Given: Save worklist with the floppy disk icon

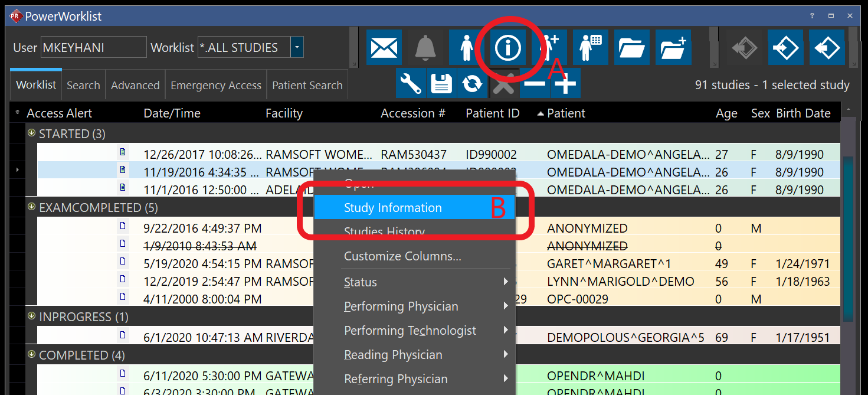Looking at the screenshot, I should (x=441, y=84).
